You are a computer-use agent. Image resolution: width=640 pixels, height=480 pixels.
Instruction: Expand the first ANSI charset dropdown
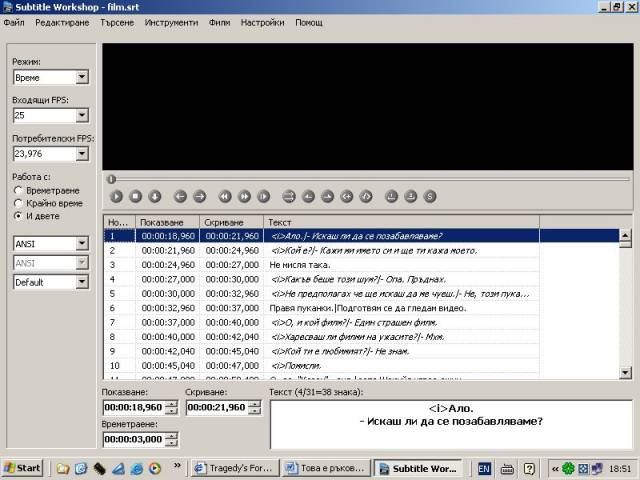[x=82, y=244]
